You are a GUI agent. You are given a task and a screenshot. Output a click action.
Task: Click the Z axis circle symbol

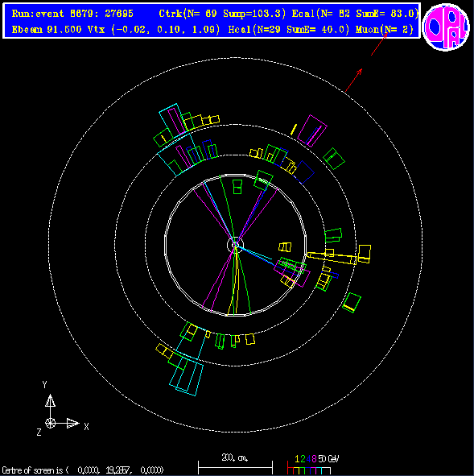[x=51, y=423]
